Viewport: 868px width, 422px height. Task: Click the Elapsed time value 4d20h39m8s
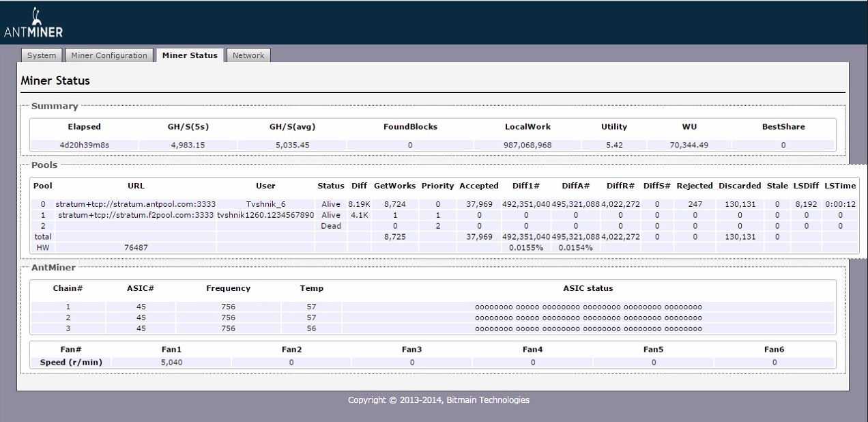tap(84, 145)
